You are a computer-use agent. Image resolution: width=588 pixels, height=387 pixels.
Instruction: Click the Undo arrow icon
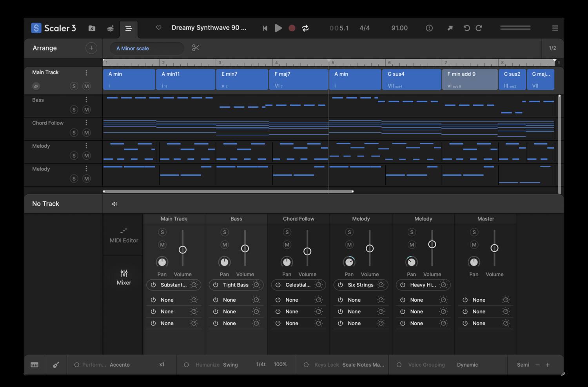466,28
